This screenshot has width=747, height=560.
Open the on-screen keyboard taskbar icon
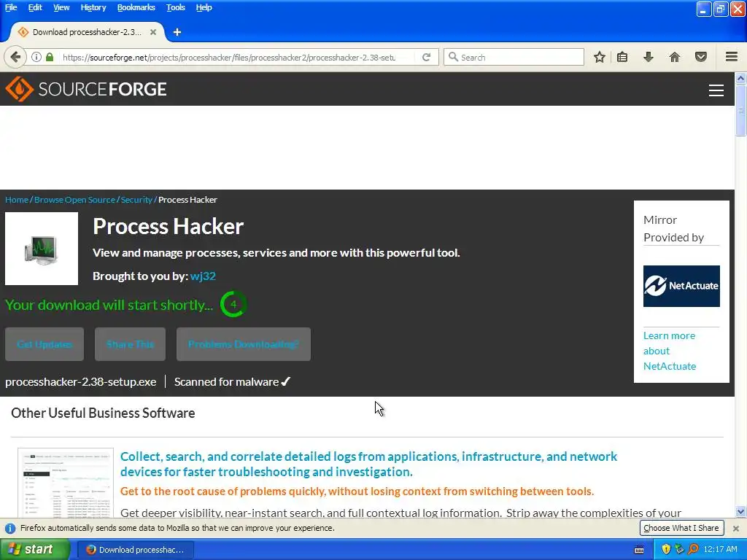(x=639, y=550)
